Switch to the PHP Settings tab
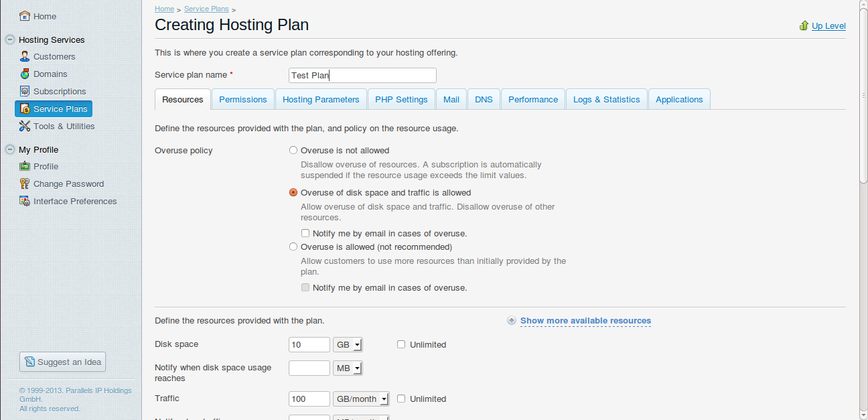Image resolution: width=868 pixels, height=420 pixels. (401, 99)
